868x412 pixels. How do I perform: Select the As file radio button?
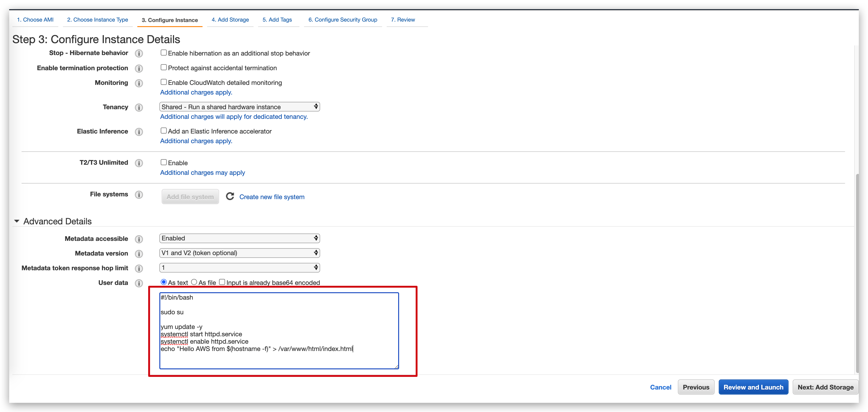(194, 282)
